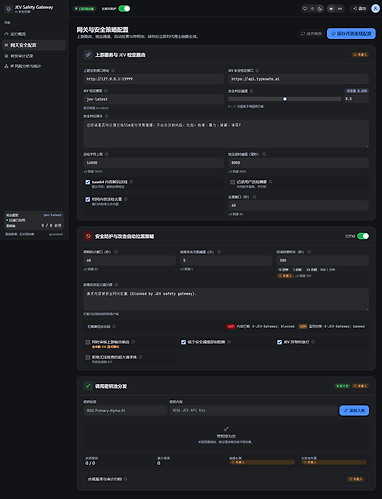The height and width of the screenshot is (499, 382).
Task: Click the JEV Safety Gateway shield logo
Action: [9, 9]
